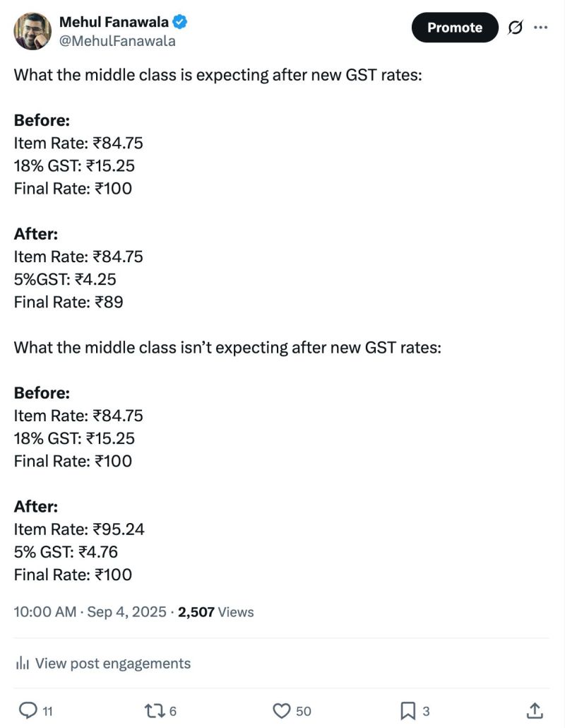Click the bar chart analytics icon
This screenshot has height=728, width=565.
click(x=23, y=663)
